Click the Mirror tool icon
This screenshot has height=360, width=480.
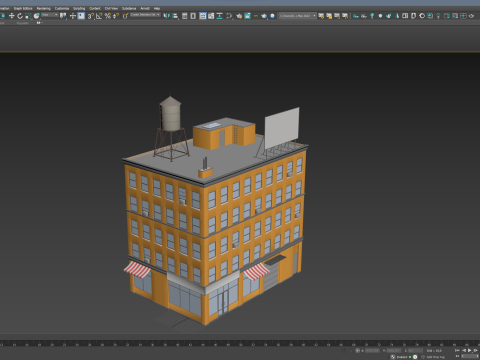coord(166,16)
